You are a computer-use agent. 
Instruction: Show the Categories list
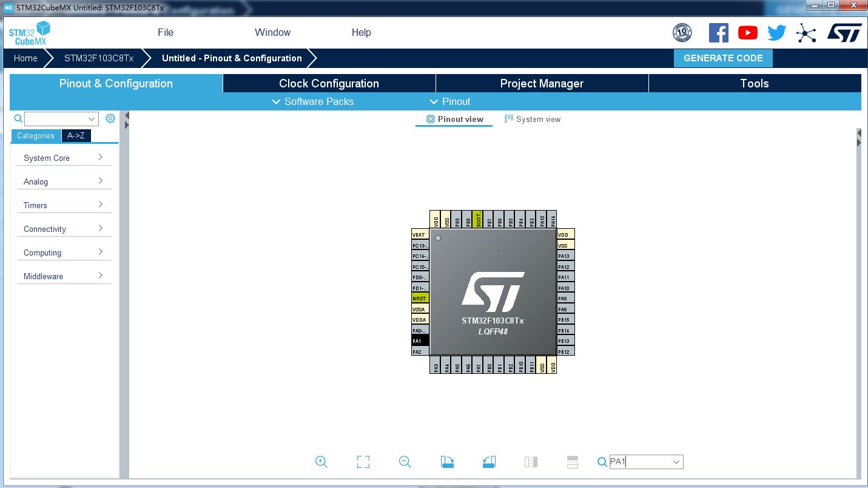[36, 136]
